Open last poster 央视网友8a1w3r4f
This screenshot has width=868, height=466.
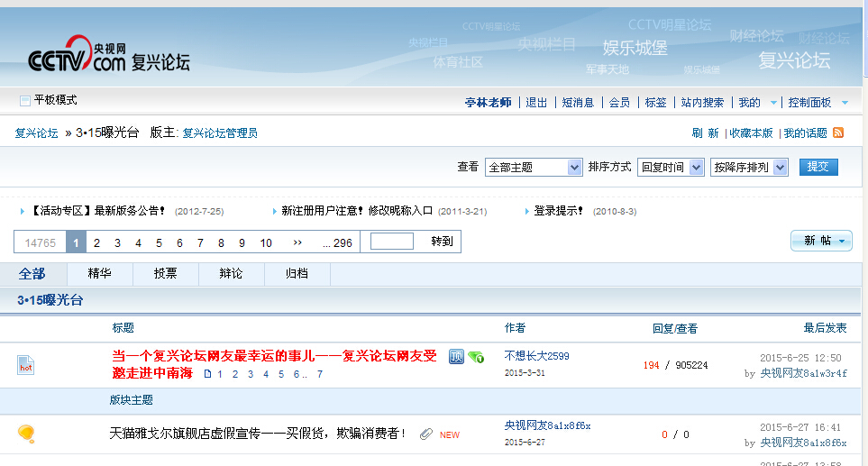click(804, 373)
